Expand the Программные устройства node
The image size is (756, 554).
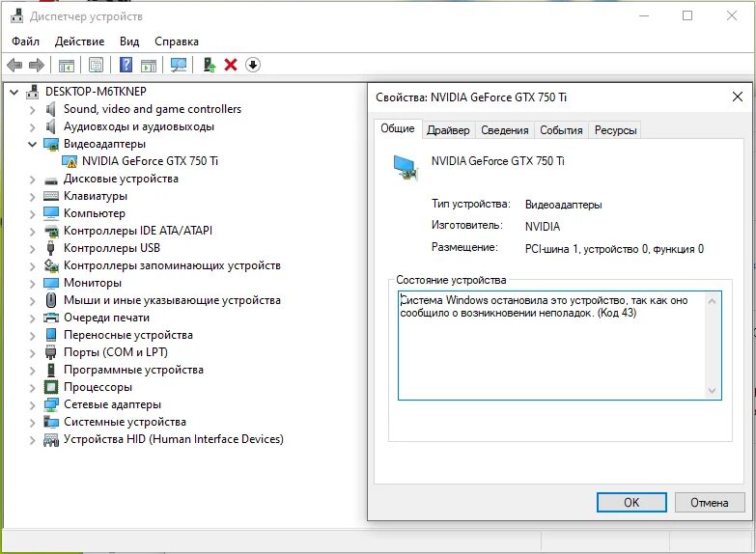(x=32, y=371)
